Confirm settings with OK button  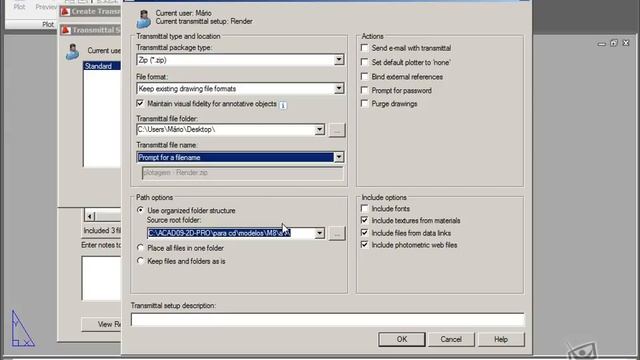402,339
